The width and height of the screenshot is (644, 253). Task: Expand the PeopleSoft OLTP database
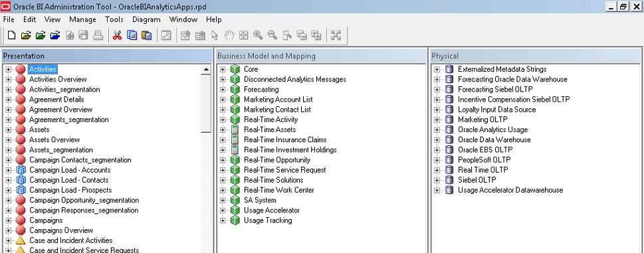(437, 160)
